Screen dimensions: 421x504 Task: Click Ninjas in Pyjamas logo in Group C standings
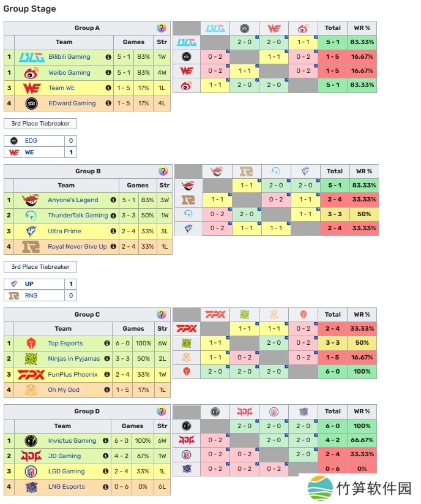[x=31, y=359]
